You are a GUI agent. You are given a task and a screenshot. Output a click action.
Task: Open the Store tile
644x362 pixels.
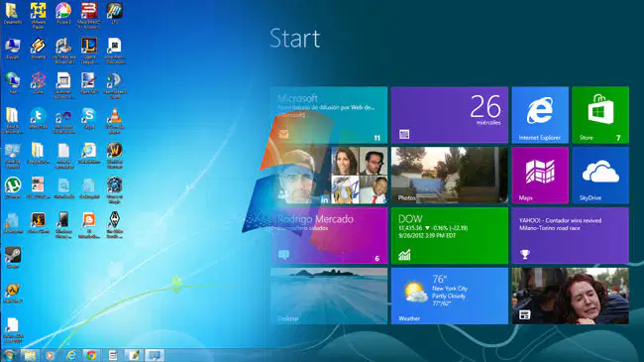pyautogui.click(x=600, y=115)
